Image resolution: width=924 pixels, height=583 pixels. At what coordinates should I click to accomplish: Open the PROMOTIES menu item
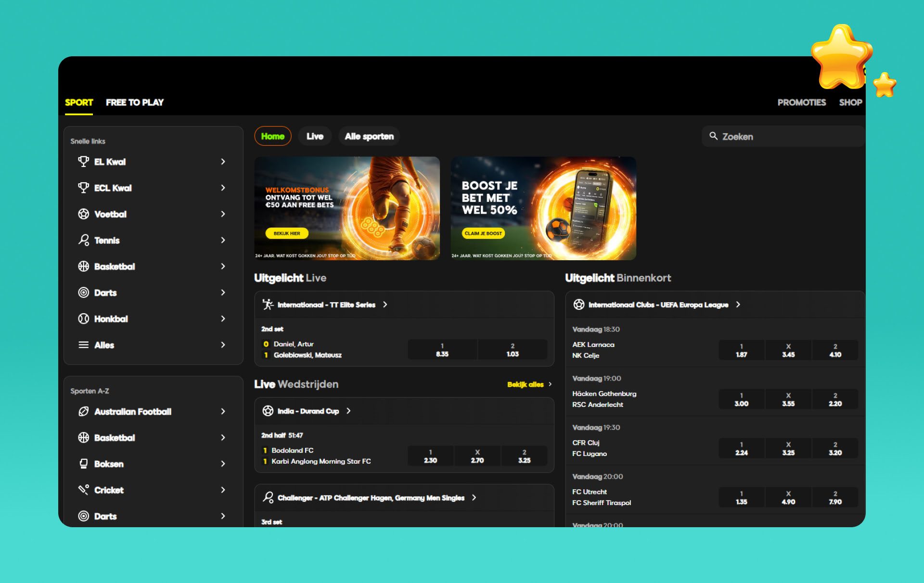(x=802, y=102)
